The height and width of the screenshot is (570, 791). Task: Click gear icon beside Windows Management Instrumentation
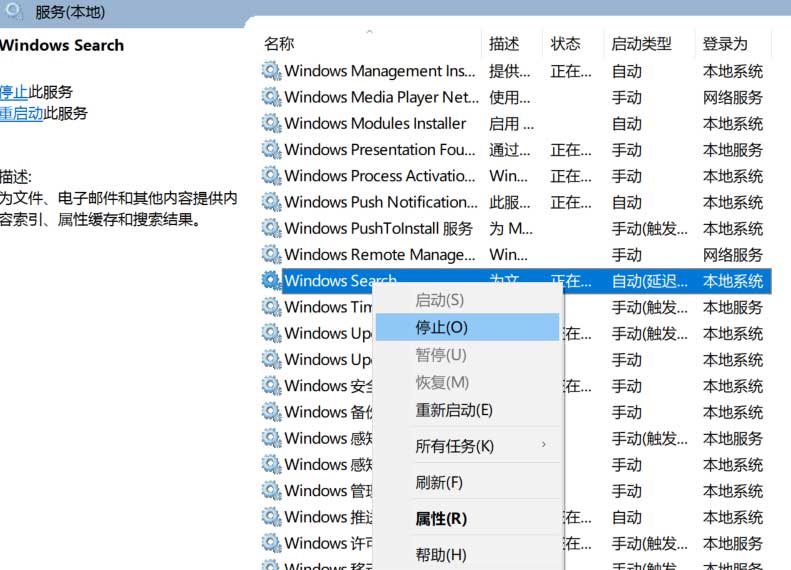click(271, 71)
